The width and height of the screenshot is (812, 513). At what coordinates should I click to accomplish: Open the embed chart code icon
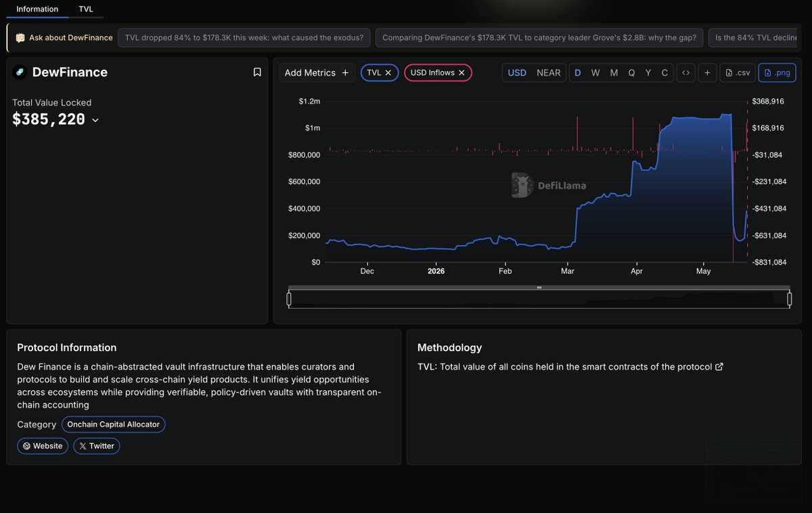point(685,72)
